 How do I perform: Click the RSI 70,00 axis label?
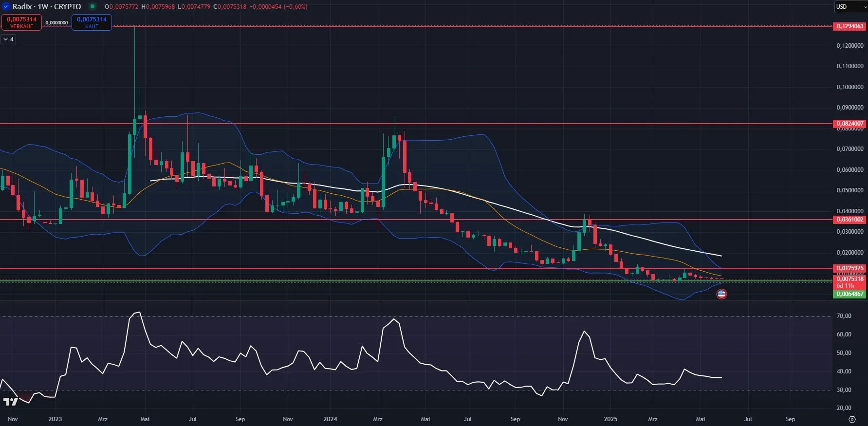844,316
